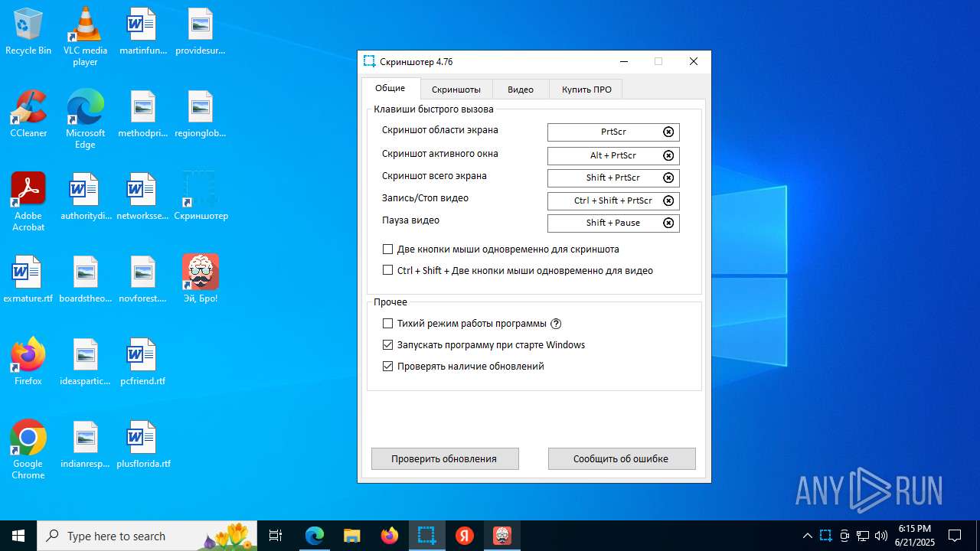
Task: Open the Windows Start menu
Action: [x=18, y=536]
